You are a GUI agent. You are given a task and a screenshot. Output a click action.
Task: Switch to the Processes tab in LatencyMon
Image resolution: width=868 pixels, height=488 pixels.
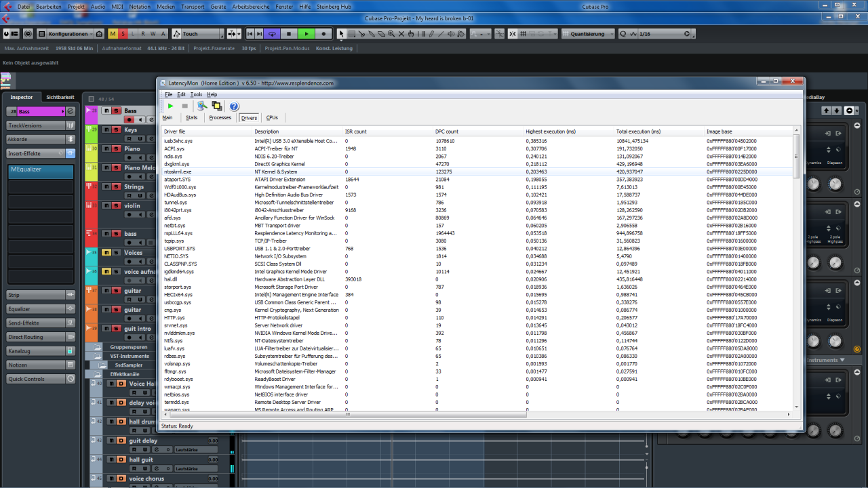(220, 118)
